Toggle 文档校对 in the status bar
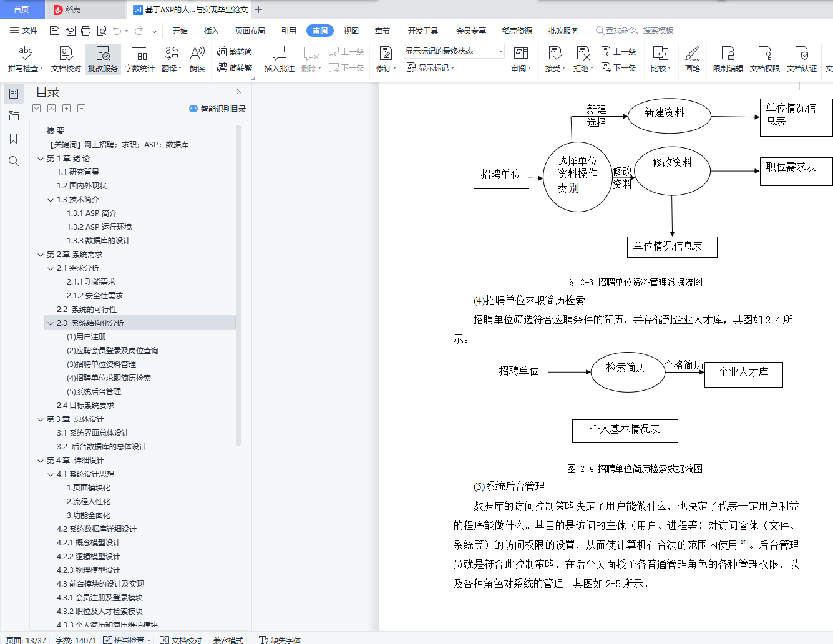 (x=180, y=640)
